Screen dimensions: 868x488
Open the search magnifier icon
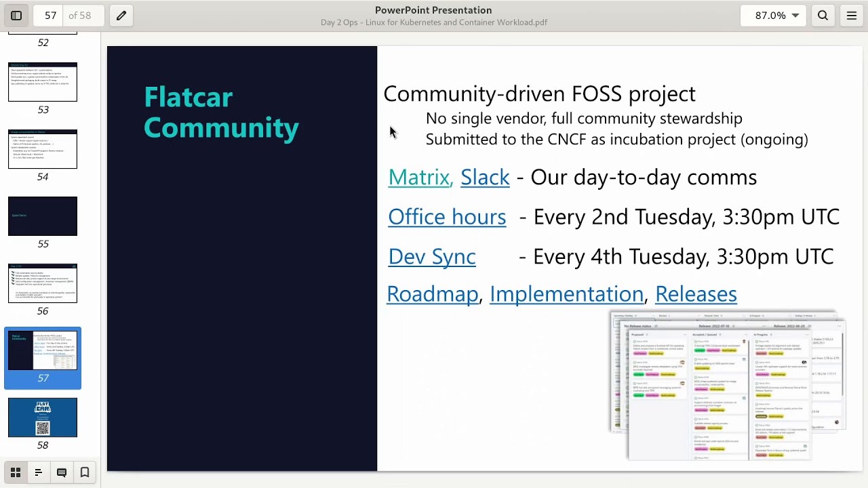(823, 16)
